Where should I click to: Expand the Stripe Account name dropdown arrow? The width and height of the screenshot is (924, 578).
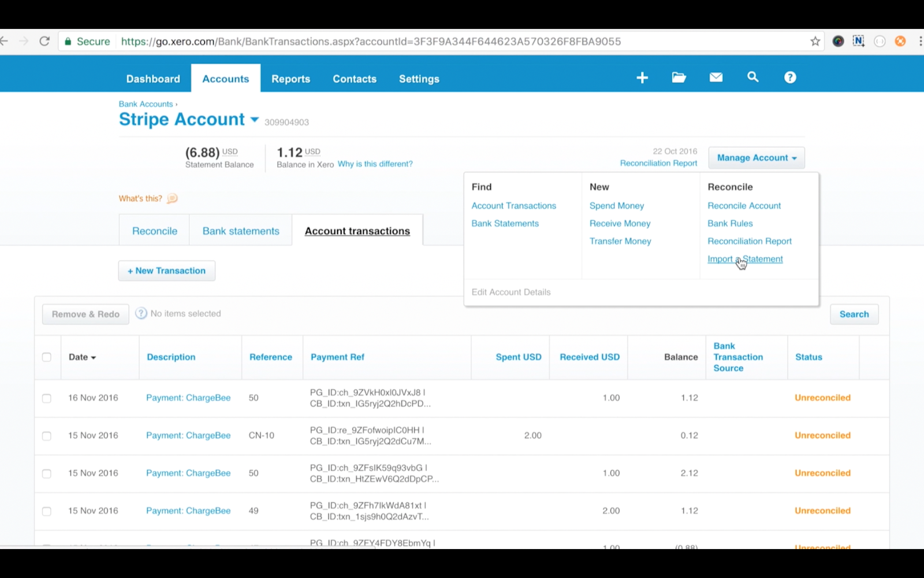(254, 120)
